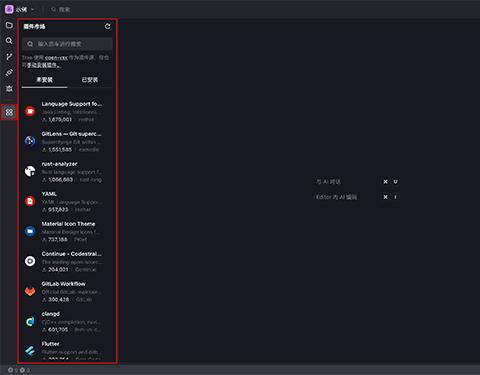Refresh the plugin marketplace list
The width and height of the screenshot is (480, 375).
pyautogui.click(x=107, y=26)
